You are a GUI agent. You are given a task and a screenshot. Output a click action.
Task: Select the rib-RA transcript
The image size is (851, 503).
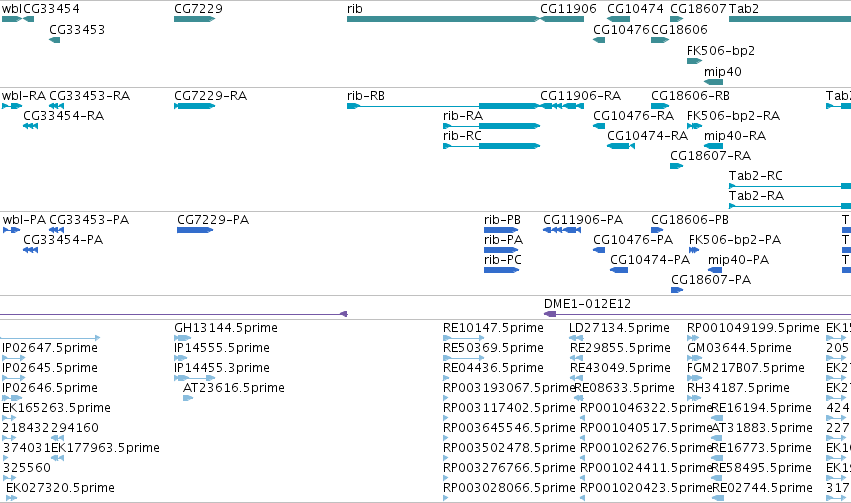point(492,126)
